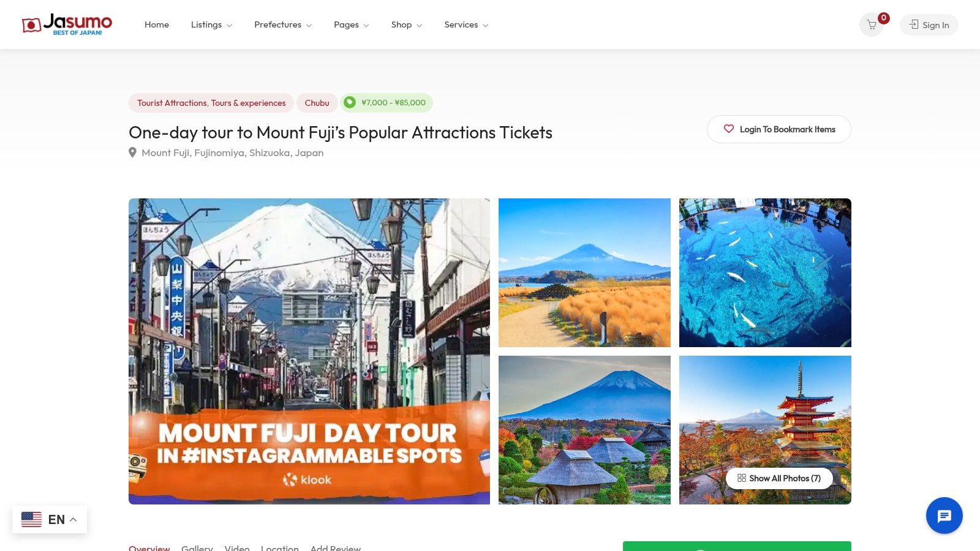Switch to the Gallery tab
Screen dimensions: 980x551
[197, 547]
